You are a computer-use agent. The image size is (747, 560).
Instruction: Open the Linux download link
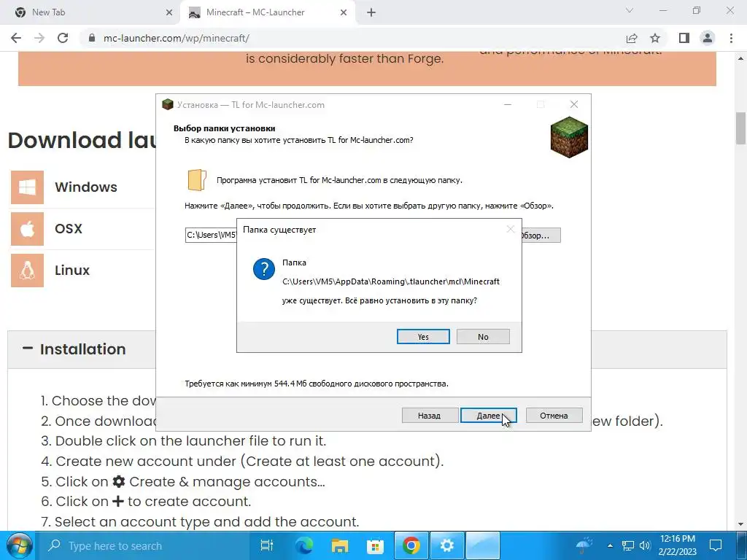point(72,270)
